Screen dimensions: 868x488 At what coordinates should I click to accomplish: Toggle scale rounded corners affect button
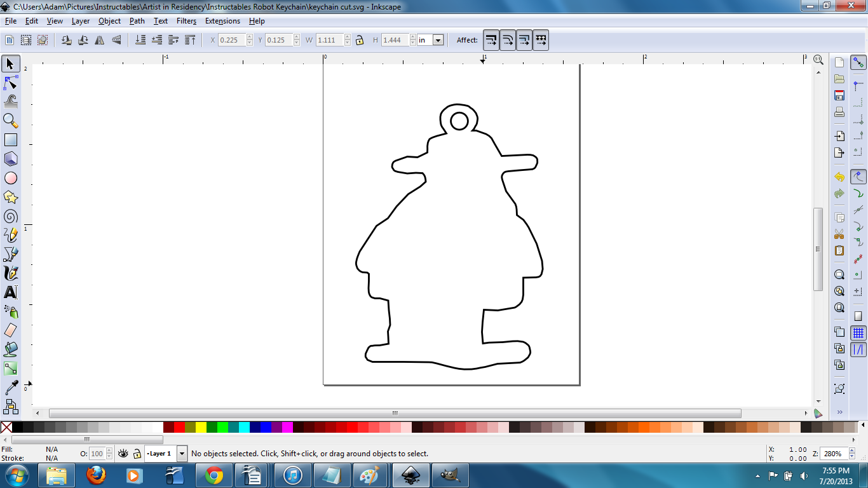[508, 40]
